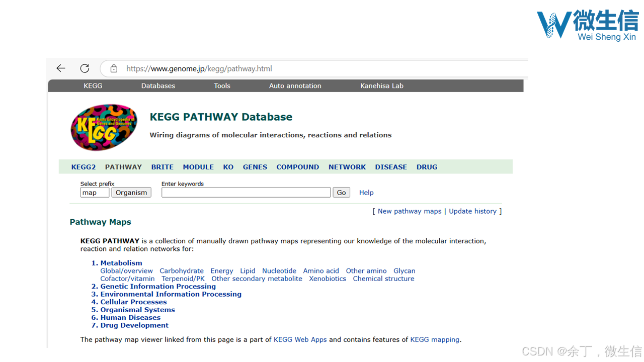Switch to the PATHWAY tab
This screenshot has width=644, height=362.
[123, 166]
